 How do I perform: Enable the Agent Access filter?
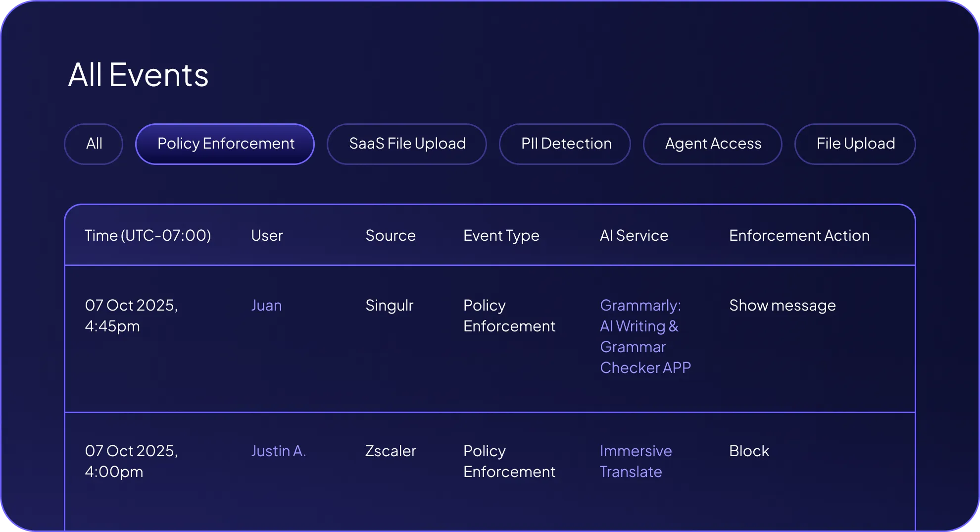(712, 144)
